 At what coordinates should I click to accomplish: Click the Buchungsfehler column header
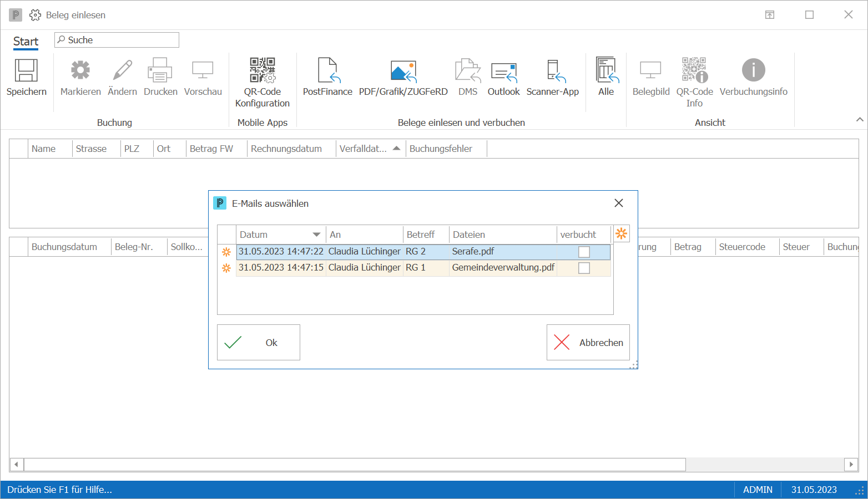click(446, 149)
